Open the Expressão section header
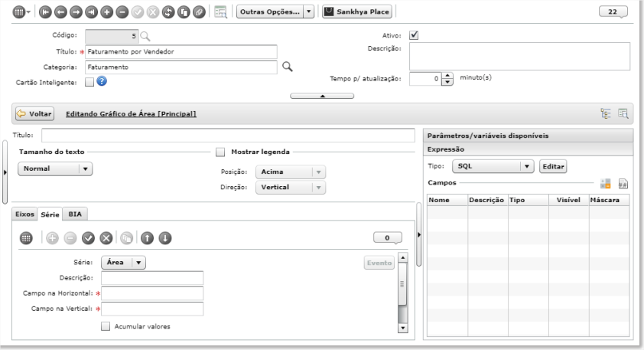Viewport: 644px width, 350px height. tap(529, 149)
